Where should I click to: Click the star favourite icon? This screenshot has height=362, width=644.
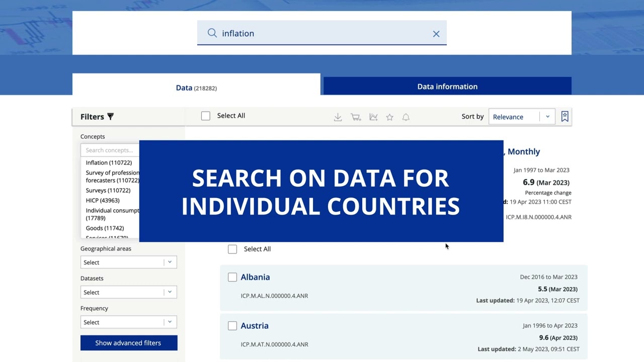click(389, 117)
